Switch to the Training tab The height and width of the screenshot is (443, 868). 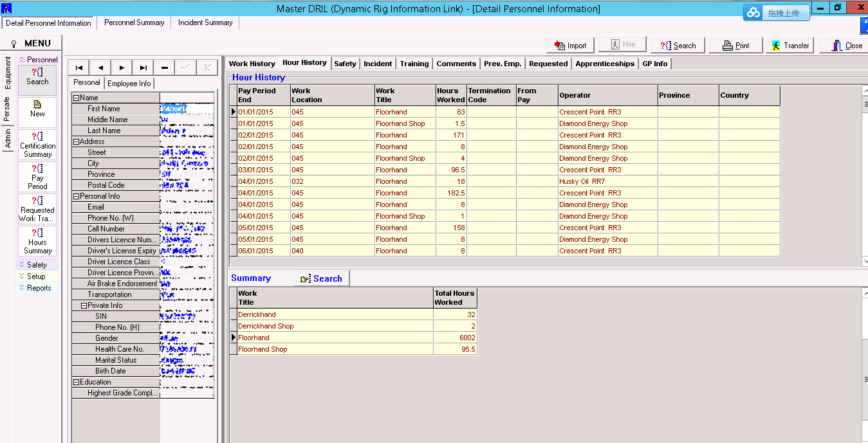tap(414, 64)
